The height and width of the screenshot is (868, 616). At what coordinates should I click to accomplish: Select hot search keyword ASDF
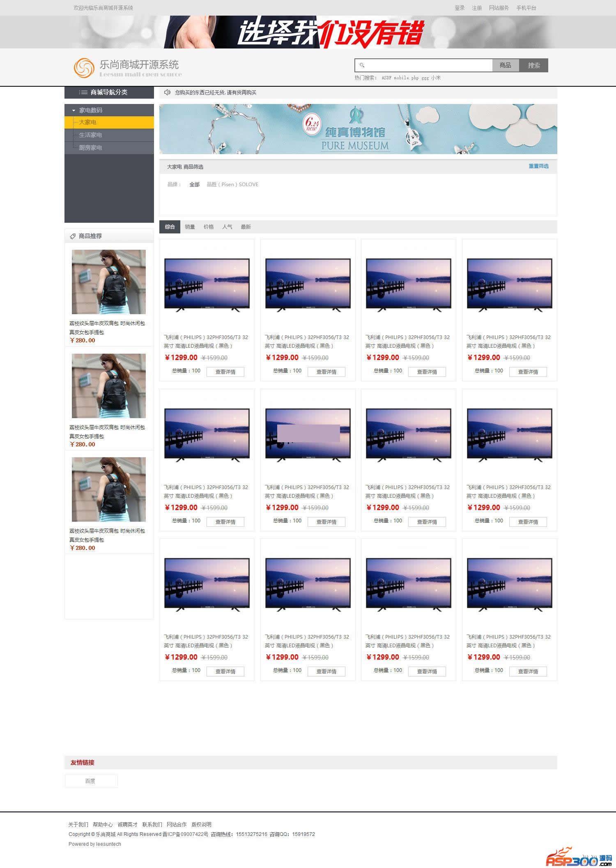tap(386, 78)
